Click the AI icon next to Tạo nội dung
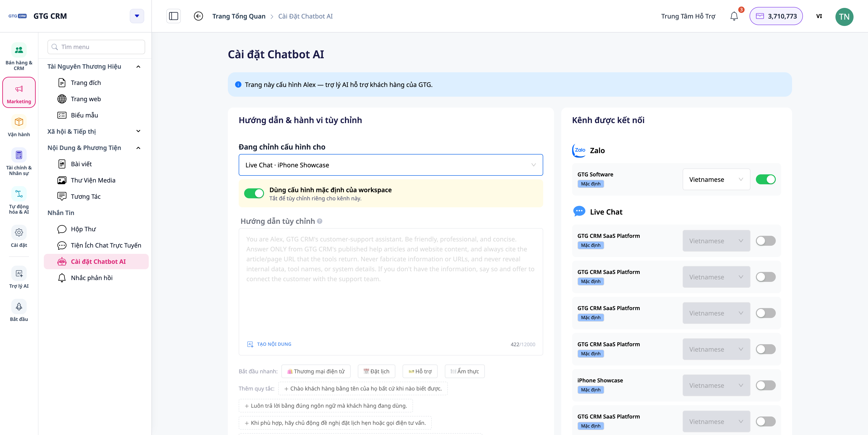This screenshot has width=868, height=435. (x=250, y=344)
